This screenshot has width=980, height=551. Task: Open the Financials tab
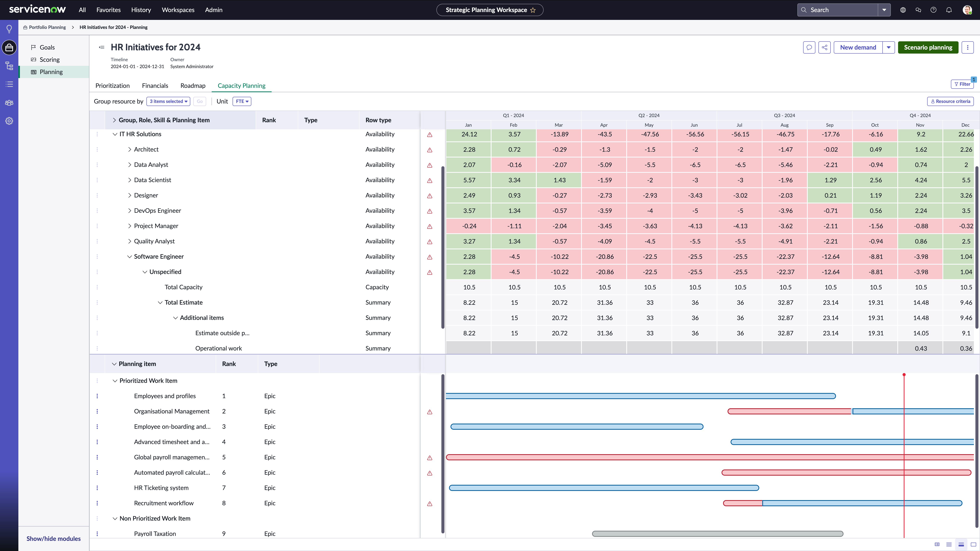click(x=155, y=86)
